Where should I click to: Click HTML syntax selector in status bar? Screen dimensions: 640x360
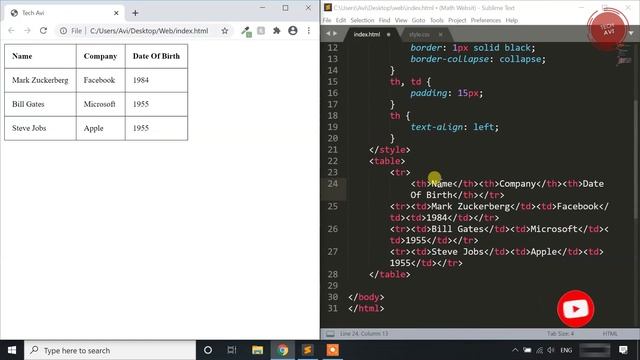tap(610, 334)
